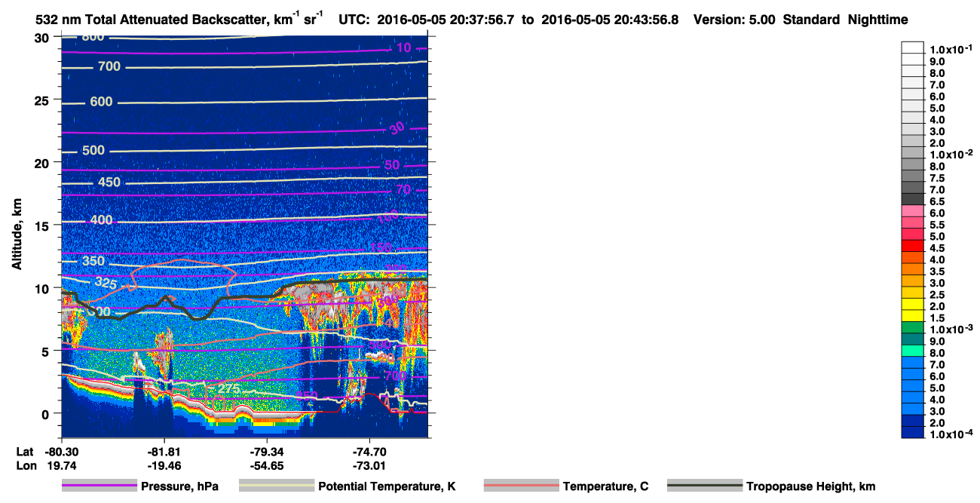Click the '4.5' colorbar label
This screenshot has width=980, height=503.
coord(939,248)
